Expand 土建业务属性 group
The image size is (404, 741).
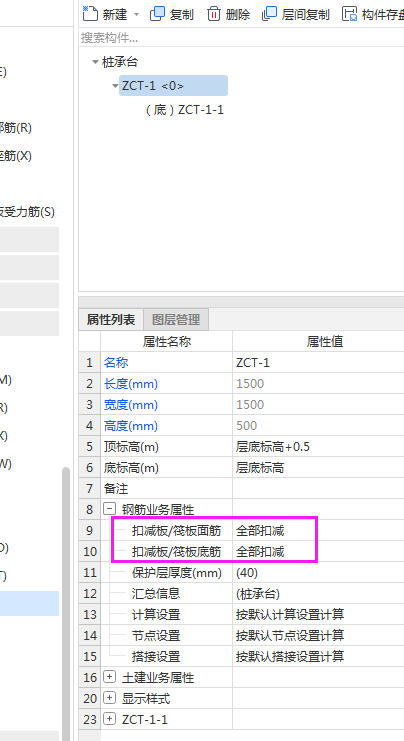[109, 677]
